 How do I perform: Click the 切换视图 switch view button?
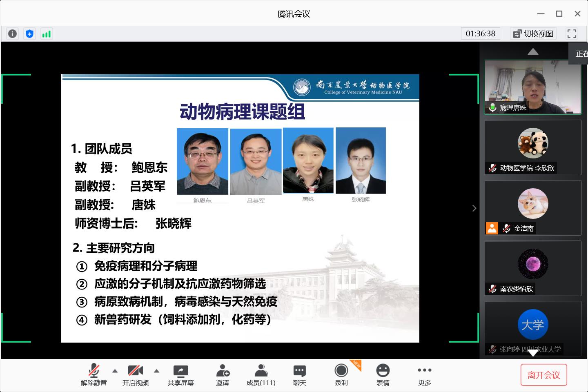click(533, 33)
